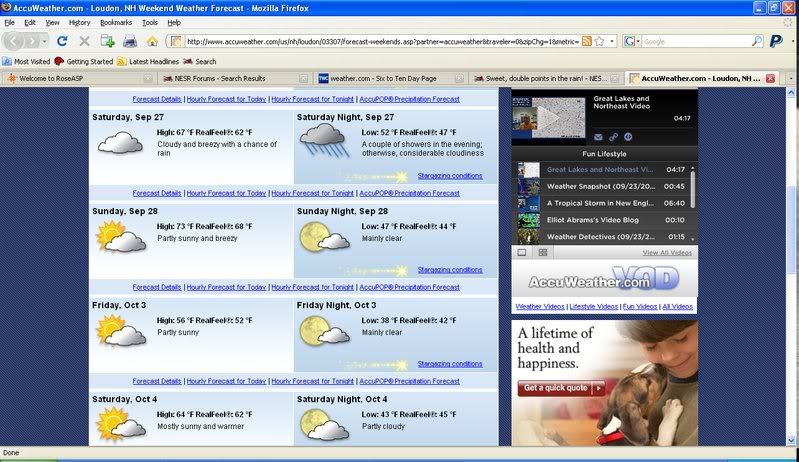This screenshot has width=799, height=462.
Task: Run search with the magnifier icon
Action: 757,41
